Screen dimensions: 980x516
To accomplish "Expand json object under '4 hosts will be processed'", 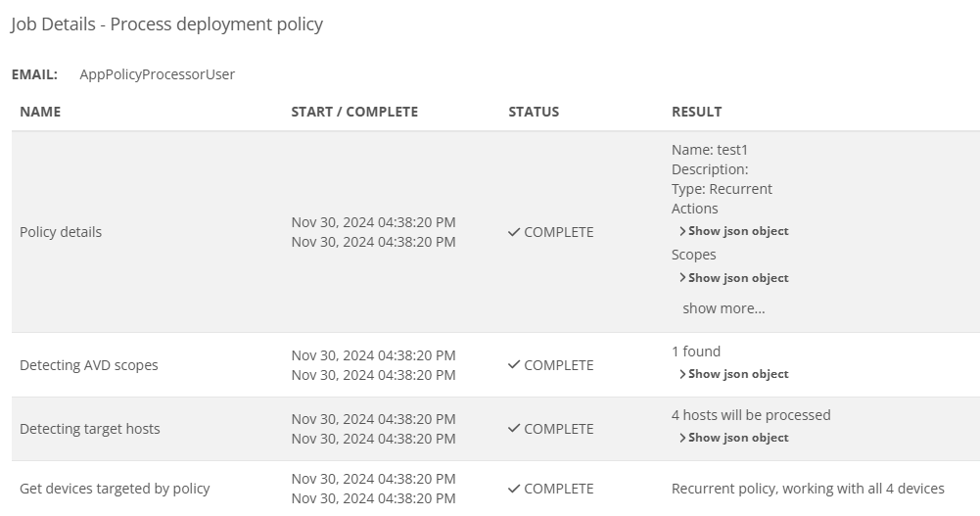I will click(733, 438).
